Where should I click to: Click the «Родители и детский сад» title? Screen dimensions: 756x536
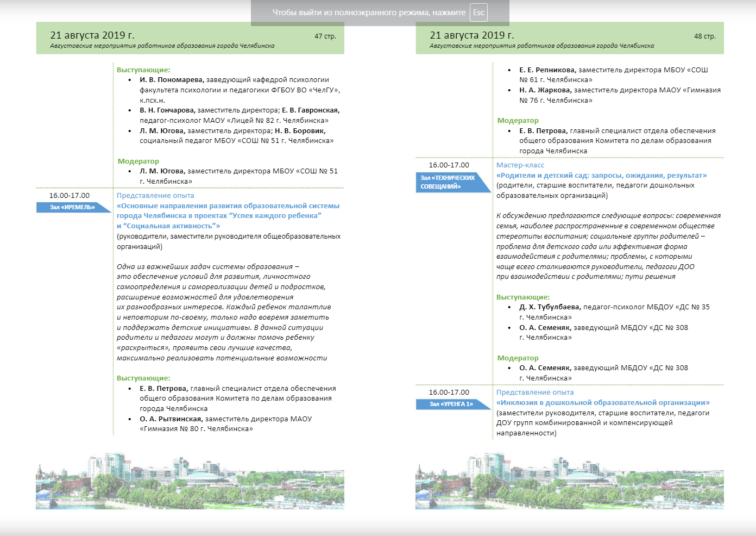pos(602,176)
